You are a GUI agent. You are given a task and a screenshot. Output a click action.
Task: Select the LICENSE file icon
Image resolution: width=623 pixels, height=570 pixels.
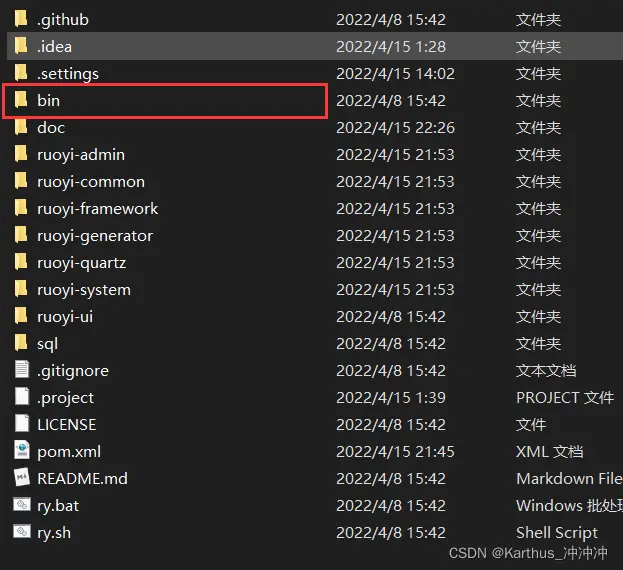(x=22, y=424)
